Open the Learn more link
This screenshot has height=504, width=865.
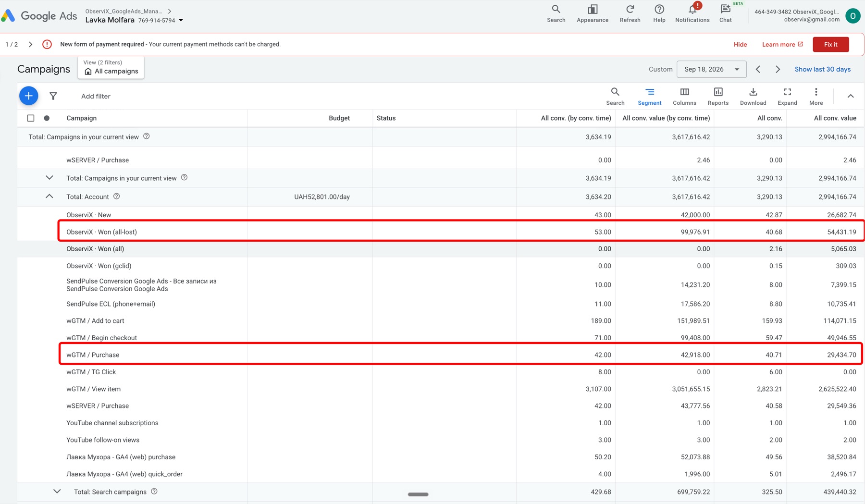[x=782, y=44]
